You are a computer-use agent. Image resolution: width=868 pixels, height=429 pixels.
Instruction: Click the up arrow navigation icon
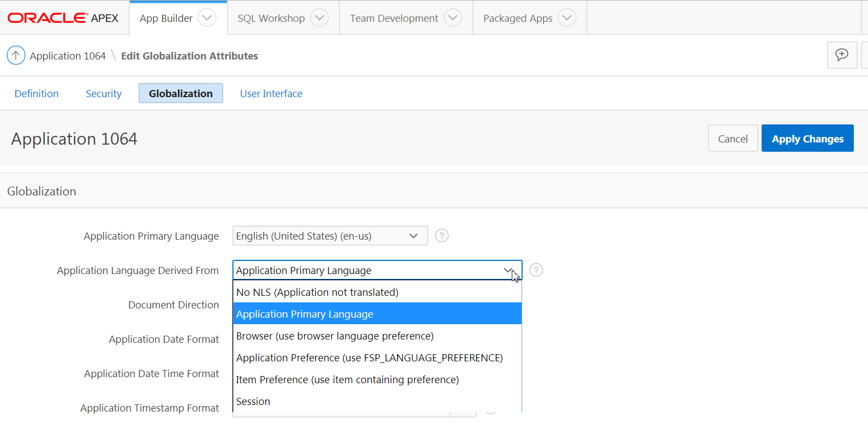coord(16,55)
